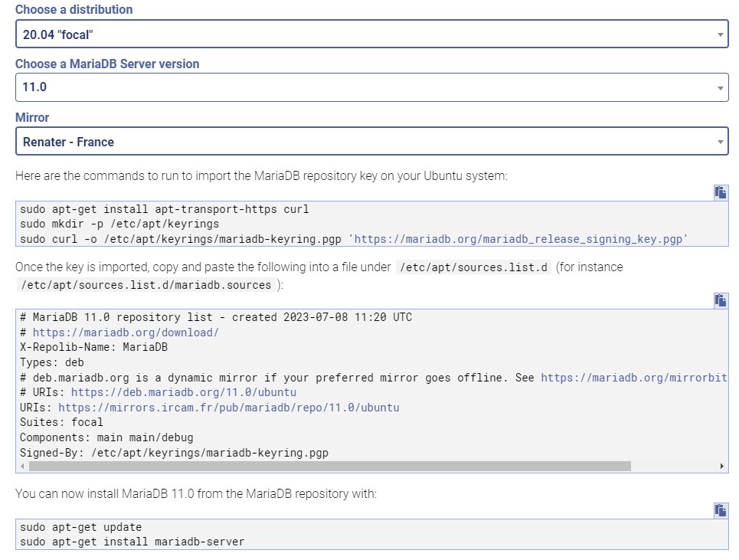Click the horizontal scrollbar thumb in repository box
This screenshot has width=739, height=560.
329,466
